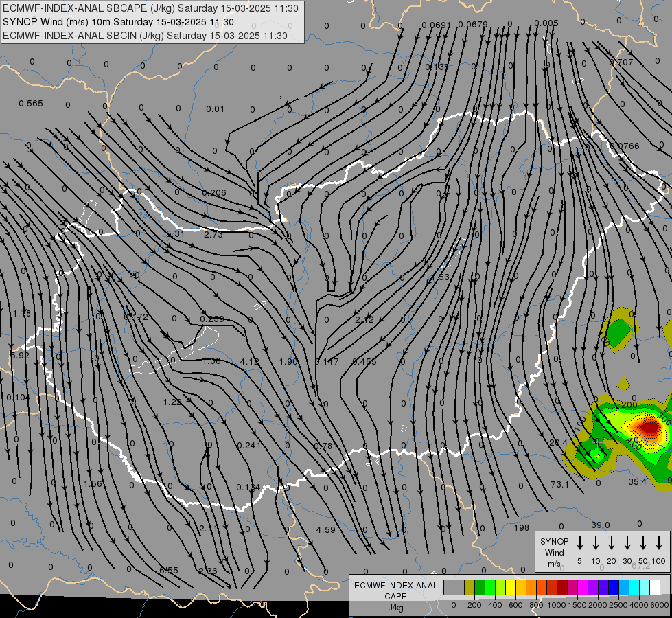Click the map value 39.0
Viewport: 672px width, 618px height.
click(601, 525)
